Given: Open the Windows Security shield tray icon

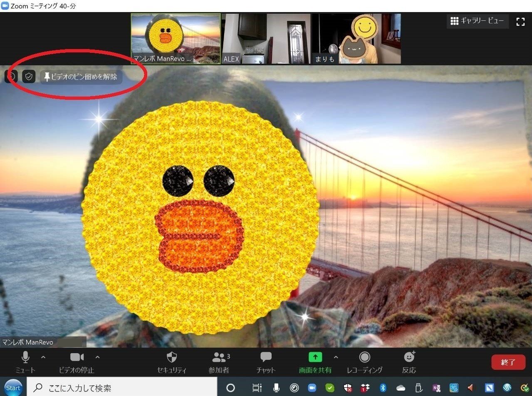Looking at the screenshot, I should coord(348,388).
